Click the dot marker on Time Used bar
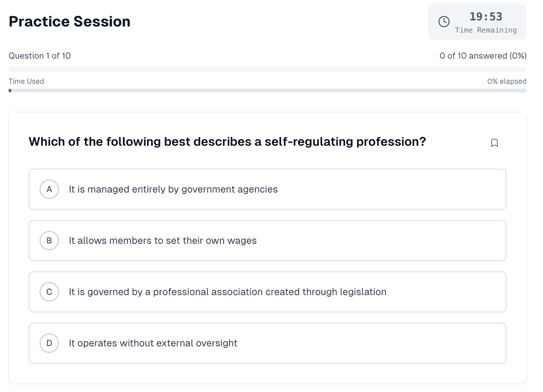543x392 pixels. (10, 90)
